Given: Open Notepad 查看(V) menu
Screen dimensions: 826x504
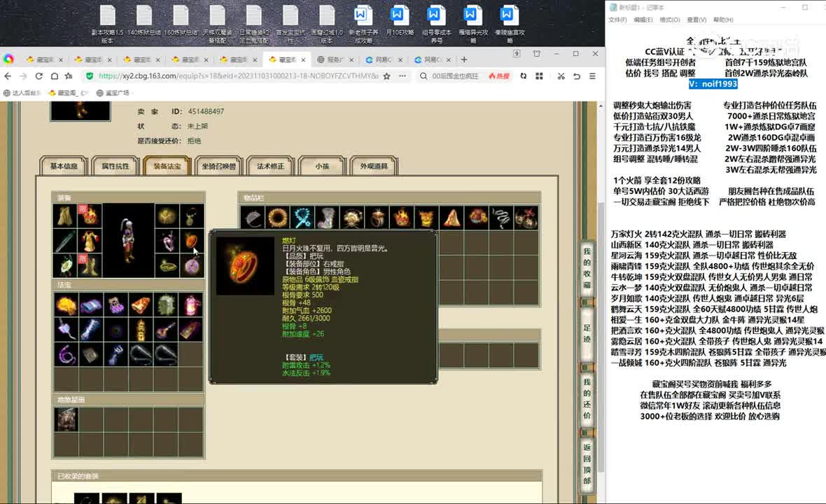Looking at the screenshot, I should [696, 20].
